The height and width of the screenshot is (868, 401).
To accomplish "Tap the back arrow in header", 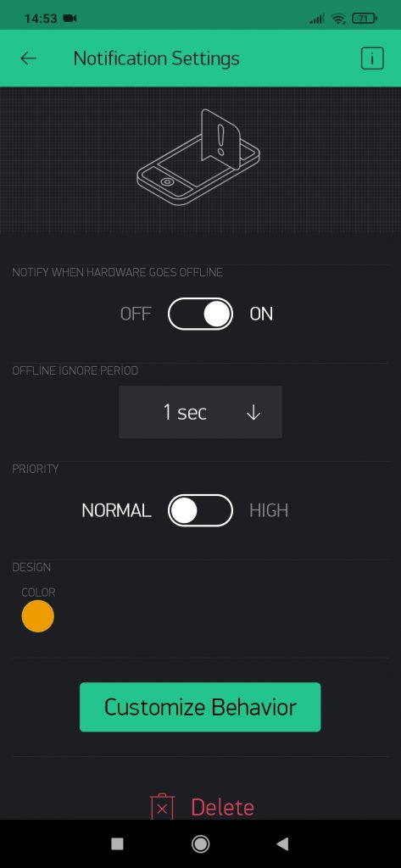I will click(28, 58).
